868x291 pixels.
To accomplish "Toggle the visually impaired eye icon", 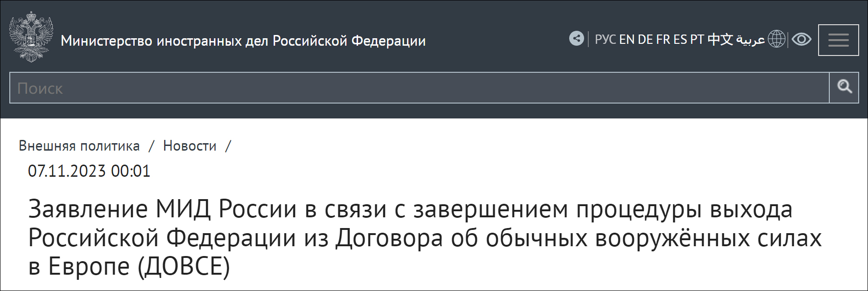I will click(x=802, y=39).
